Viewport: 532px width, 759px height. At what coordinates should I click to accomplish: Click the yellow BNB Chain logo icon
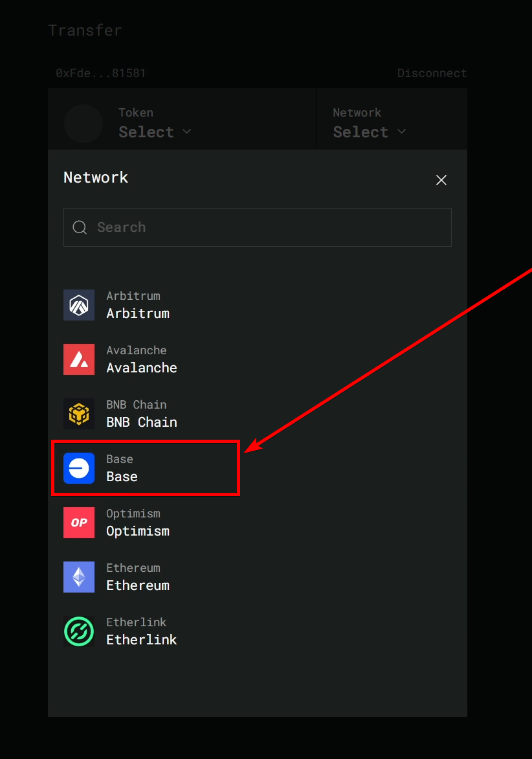79,414
